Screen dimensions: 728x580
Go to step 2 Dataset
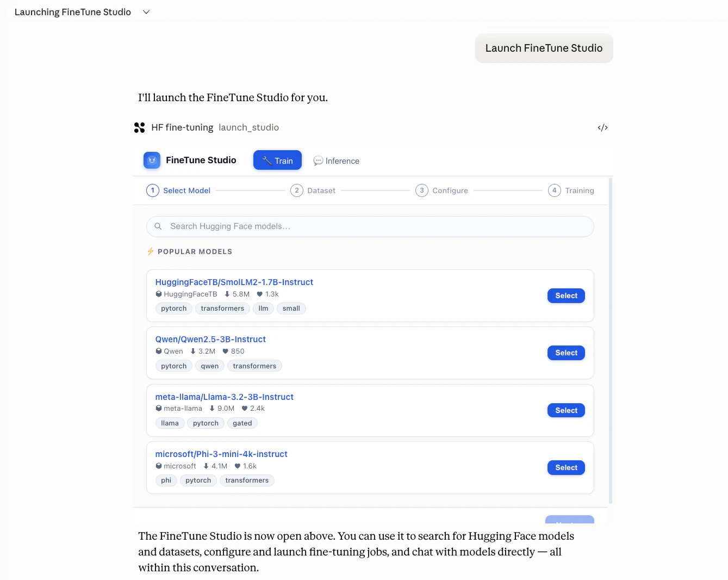(x=313, y=190)
